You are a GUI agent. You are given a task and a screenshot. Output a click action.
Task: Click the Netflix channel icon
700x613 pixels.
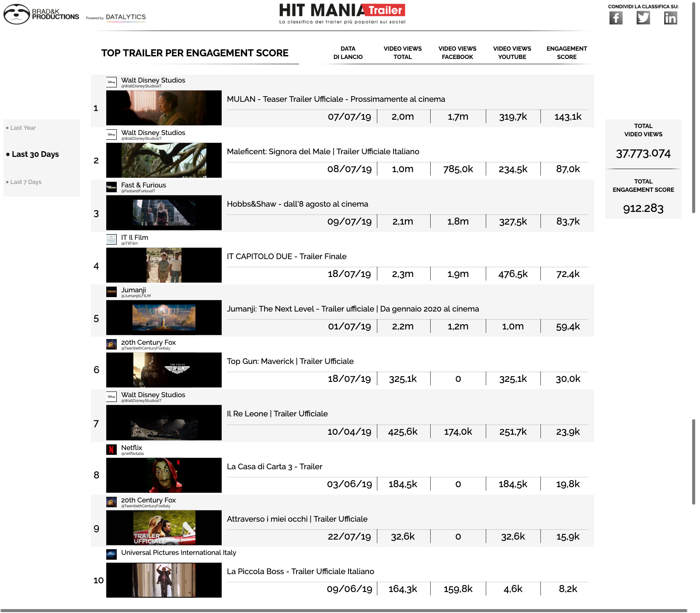(111, 449)
